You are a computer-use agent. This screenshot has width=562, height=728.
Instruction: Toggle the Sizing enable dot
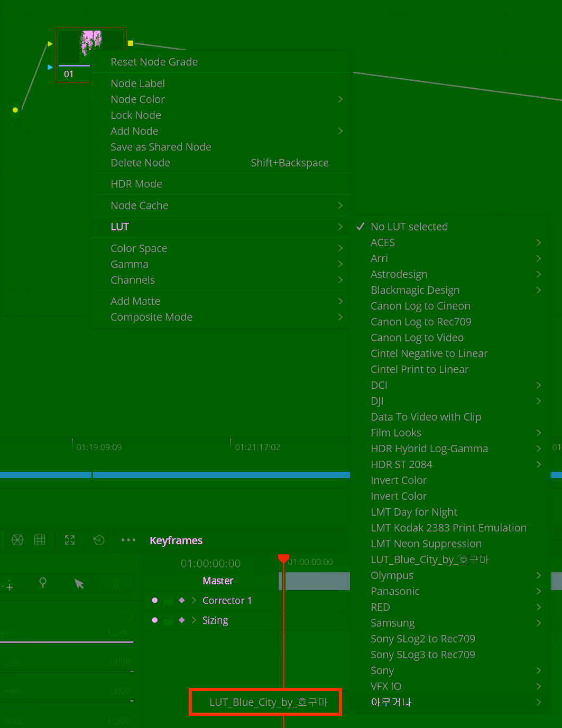coord(155,620)
